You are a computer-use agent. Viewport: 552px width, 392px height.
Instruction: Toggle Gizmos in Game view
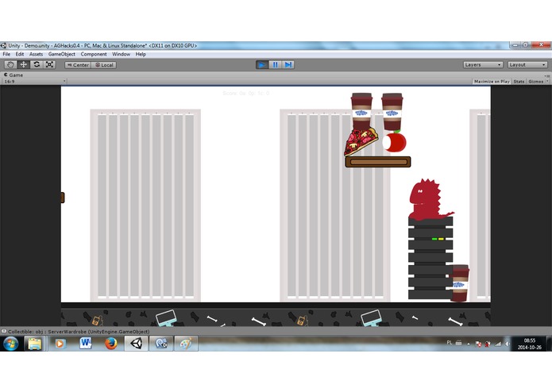535,82
